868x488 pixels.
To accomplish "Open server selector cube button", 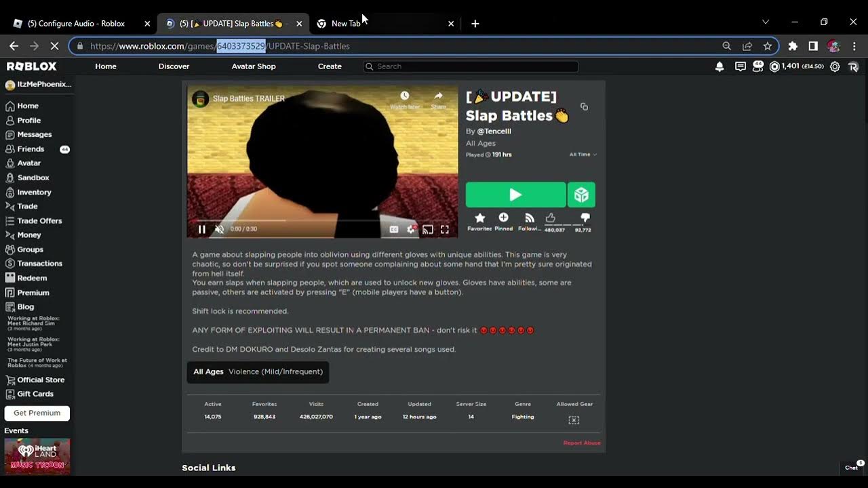I will click(x=581, y=195).
